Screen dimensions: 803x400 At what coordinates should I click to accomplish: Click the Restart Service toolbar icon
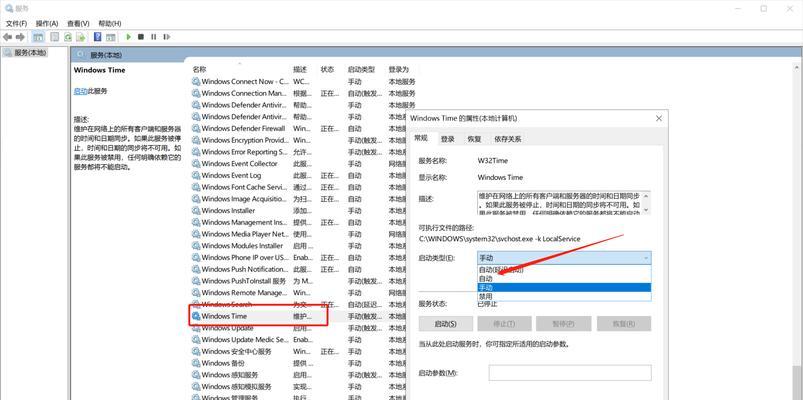(x=166, y=37)
